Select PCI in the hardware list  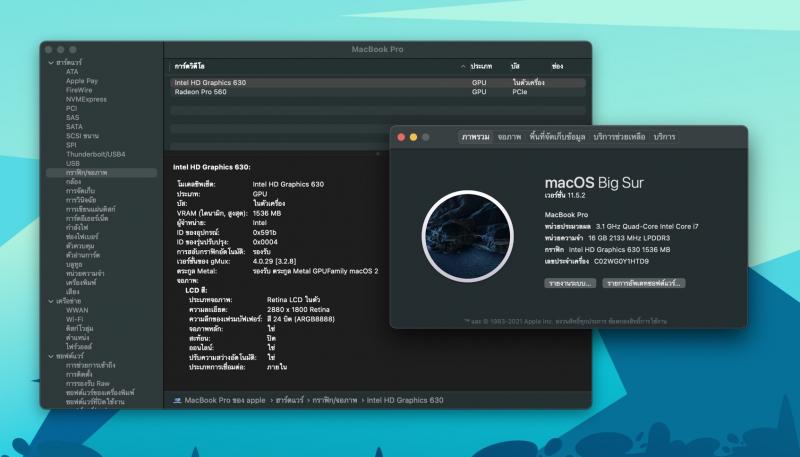71,109
